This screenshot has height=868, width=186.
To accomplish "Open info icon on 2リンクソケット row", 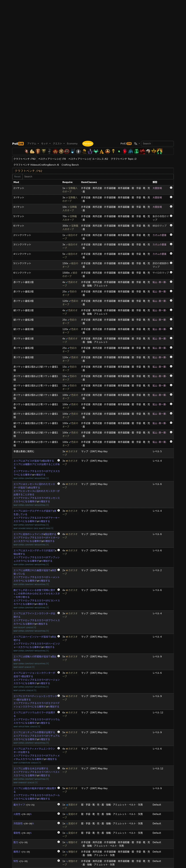I will tap(171, 235).
